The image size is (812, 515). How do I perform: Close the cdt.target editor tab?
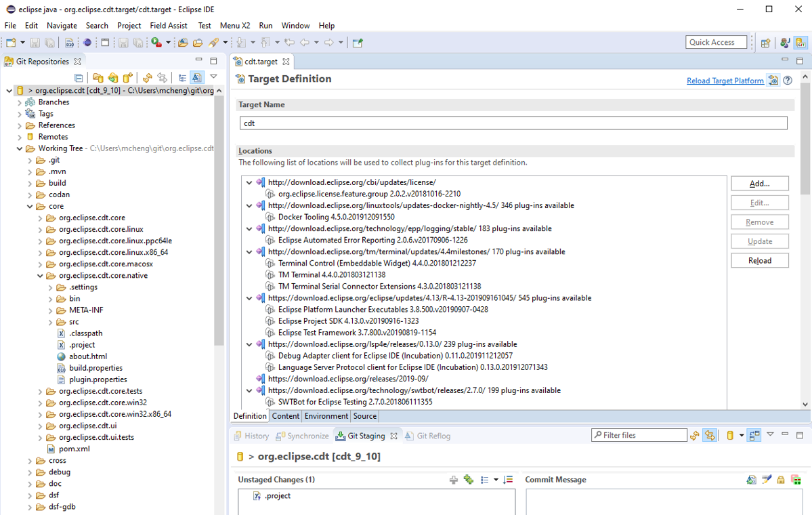tap(286, 62)
